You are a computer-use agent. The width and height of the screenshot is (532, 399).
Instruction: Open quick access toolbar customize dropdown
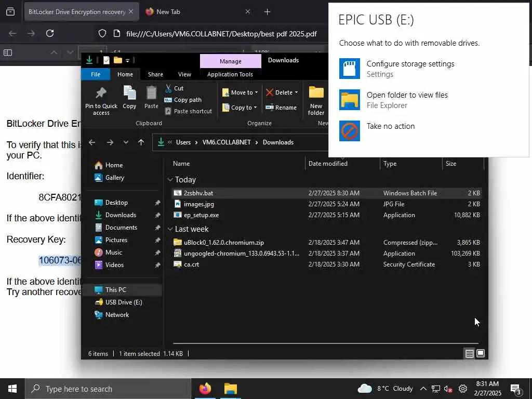click(128, 60)
